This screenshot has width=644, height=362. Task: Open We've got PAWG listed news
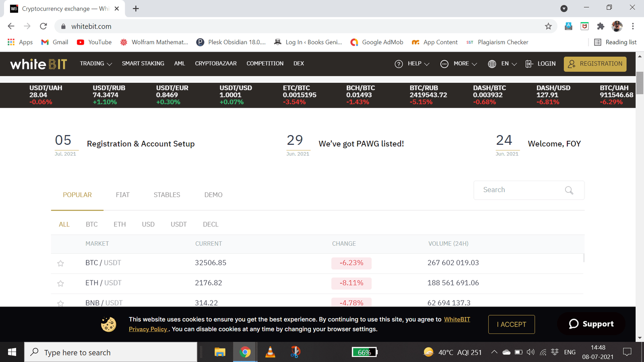pyautogui.click(x=361, y=144)
